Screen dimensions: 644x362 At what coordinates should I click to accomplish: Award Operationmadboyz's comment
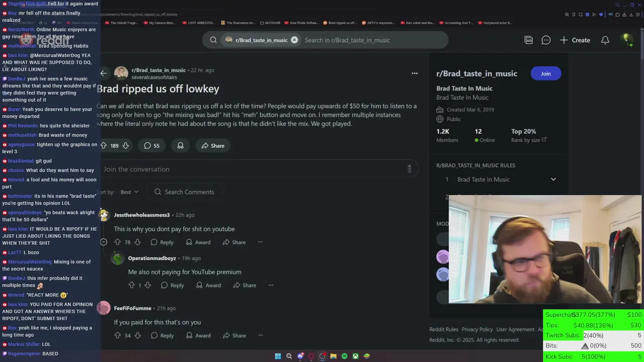(208, 285)
